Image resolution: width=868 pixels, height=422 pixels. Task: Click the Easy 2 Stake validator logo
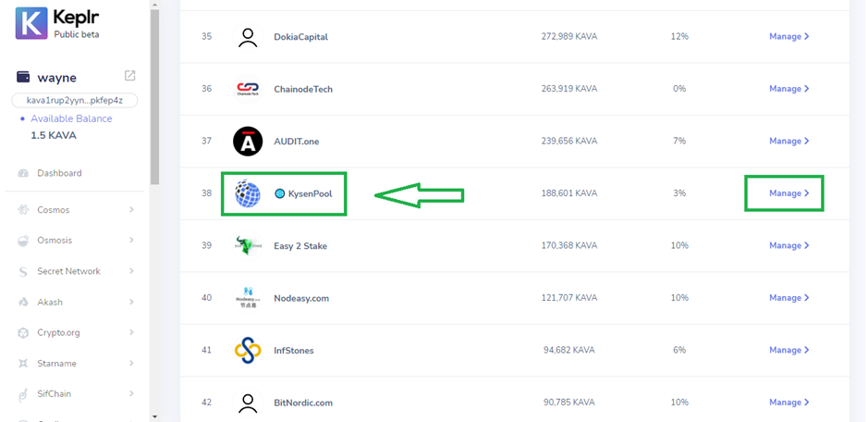pyautogui.click(x=248, y=245)
